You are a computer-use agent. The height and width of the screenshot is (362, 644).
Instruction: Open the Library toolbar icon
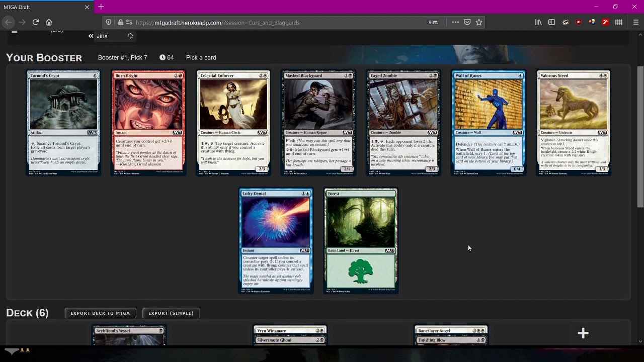(538, 22)
